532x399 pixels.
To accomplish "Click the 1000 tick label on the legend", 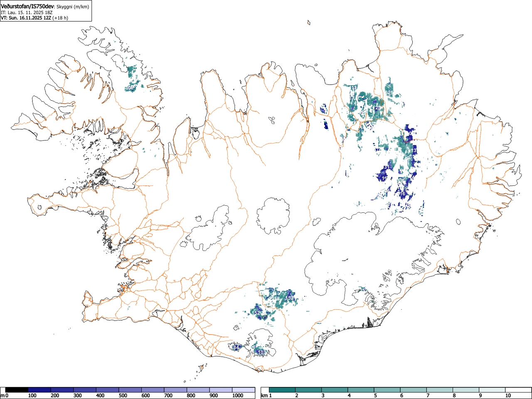I will click(x=237, y=396).
